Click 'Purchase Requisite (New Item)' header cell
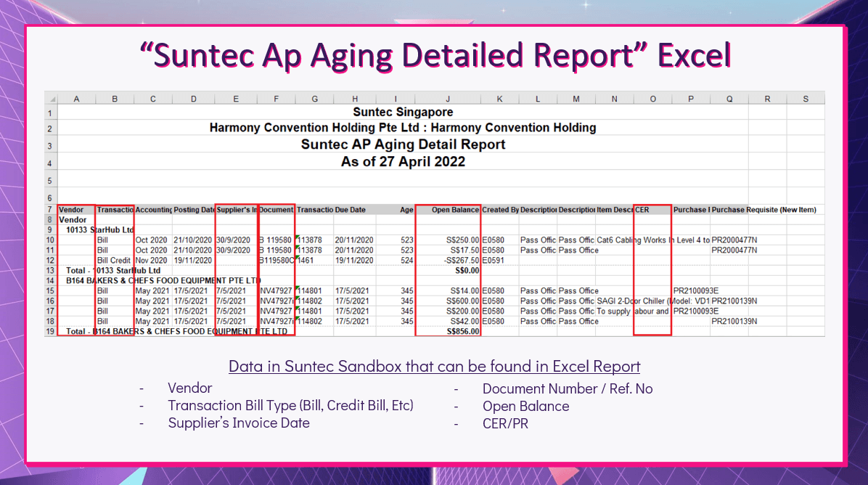This screenshot has height=485, width=868. pos(764,210)
